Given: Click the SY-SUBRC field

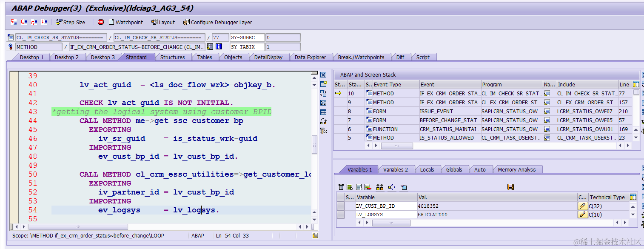Looking at the screenshot, I should click(247, 37).
